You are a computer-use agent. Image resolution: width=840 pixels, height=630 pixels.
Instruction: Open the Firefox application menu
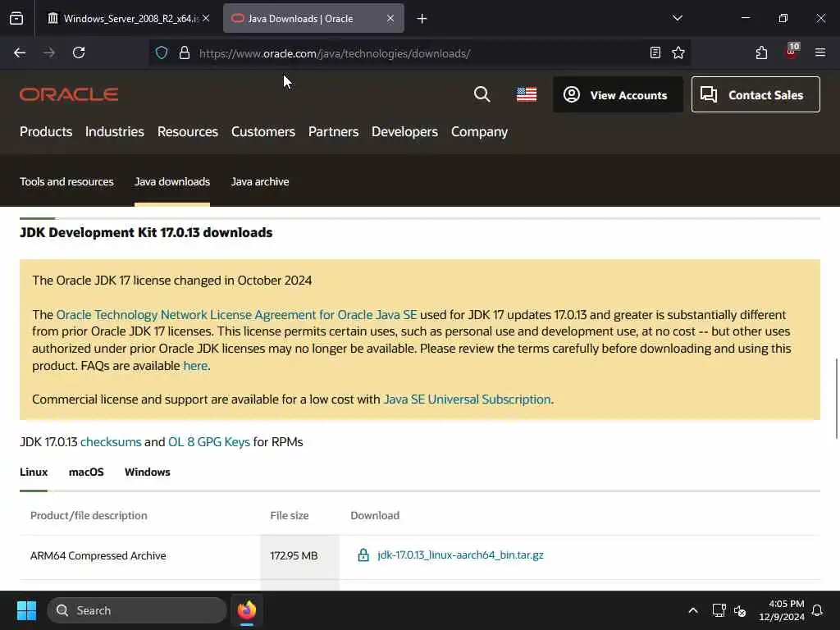click(x=820, y=52)
